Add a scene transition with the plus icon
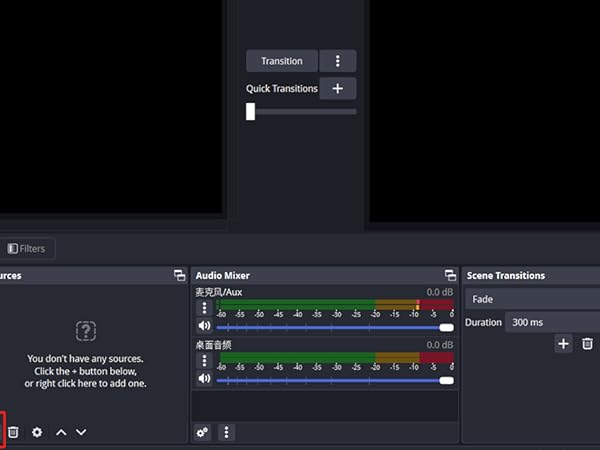 click(563, 344)
